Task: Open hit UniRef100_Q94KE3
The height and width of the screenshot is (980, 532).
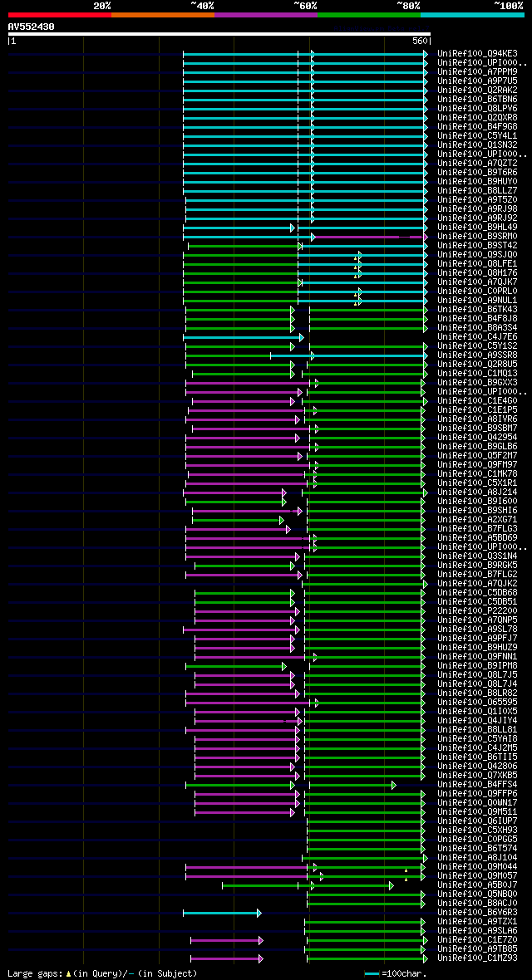Action: click(x=477, y=54)
